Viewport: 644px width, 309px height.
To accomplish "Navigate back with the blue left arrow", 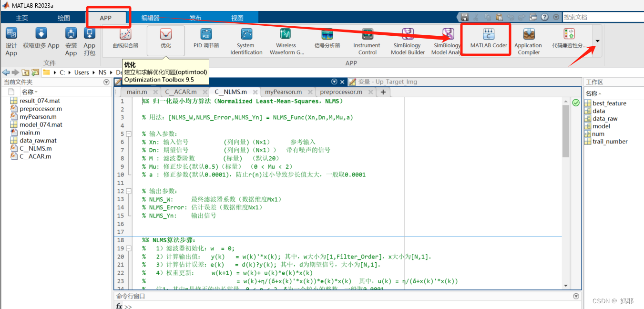I will pyautogui.click(x=6, y=72).
